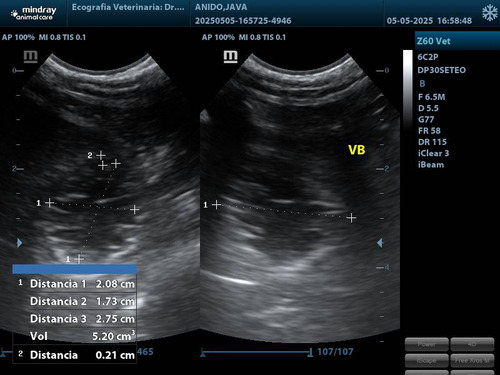Open the G77 gain parameter
500x375 pixels.
tap(426, 119)
